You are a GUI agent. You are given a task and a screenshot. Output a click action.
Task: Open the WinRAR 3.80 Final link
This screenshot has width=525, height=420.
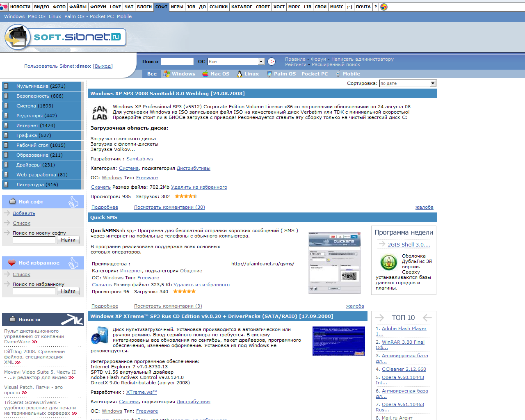[400, 345]
